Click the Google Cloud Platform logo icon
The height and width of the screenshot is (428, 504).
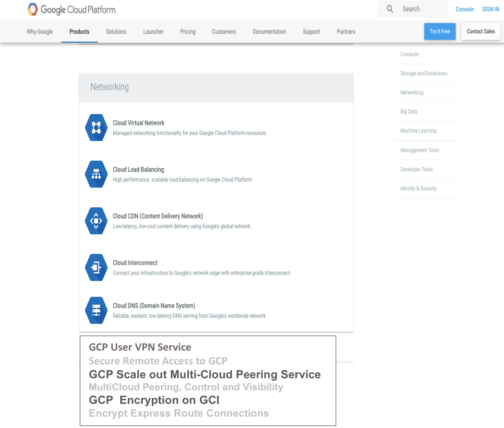(33, 10)
